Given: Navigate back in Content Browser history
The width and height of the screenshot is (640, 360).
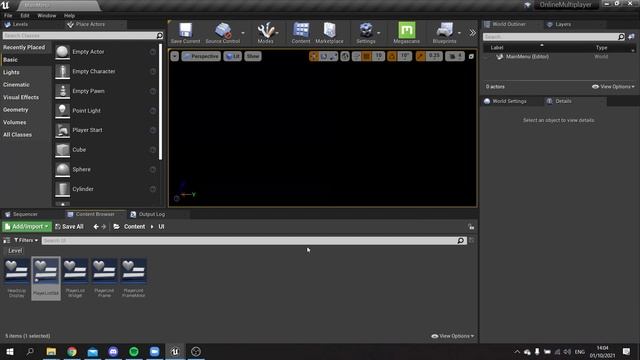Looking at the screenshot, I should (x=96, y=227).
